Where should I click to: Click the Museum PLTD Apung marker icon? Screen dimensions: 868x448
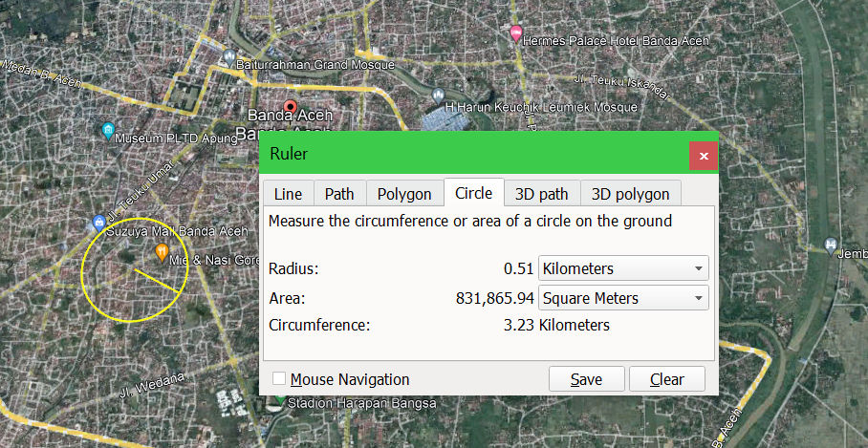tap(108, 130)
